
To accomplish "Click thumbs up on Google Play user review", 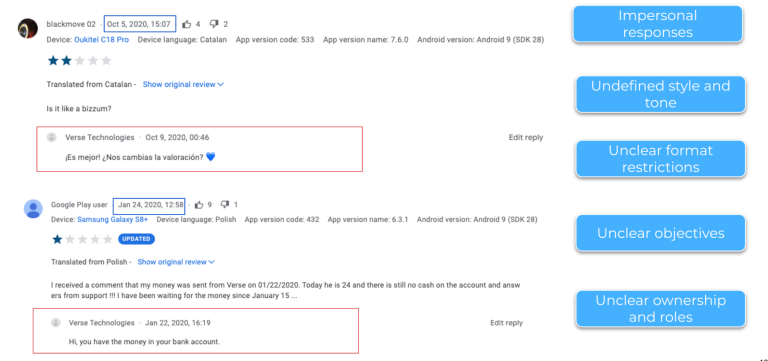I will (x=199, y=205).
